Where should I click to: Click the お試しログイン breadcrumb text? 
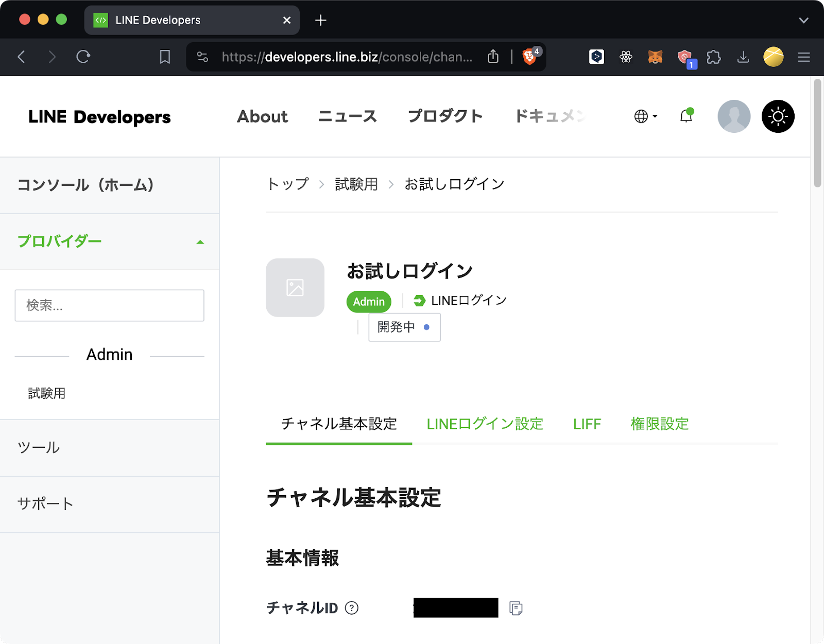pos(454,184)
